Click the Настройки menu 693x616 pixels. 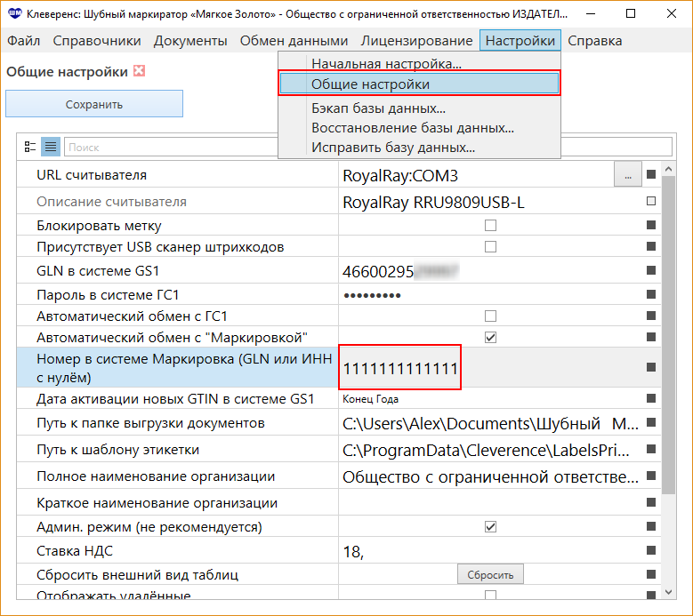[x=520, y=41]
